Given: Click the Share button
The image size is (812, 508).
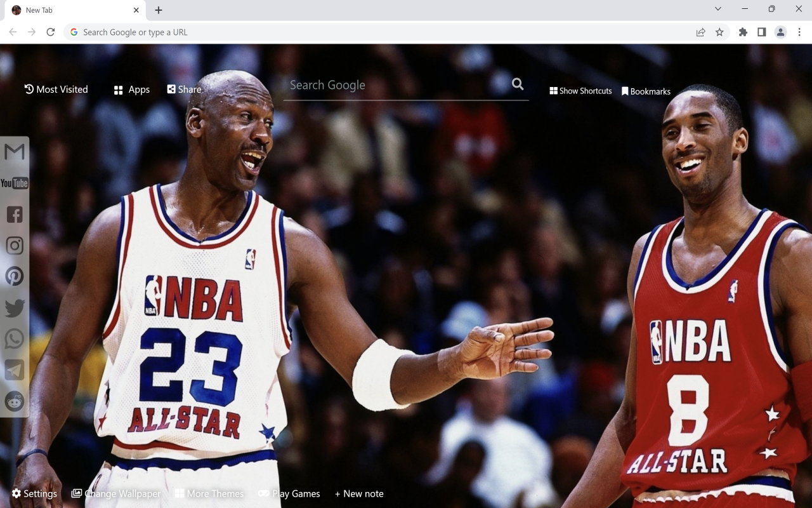Looking at the screenshot, I should click(184, 90).
